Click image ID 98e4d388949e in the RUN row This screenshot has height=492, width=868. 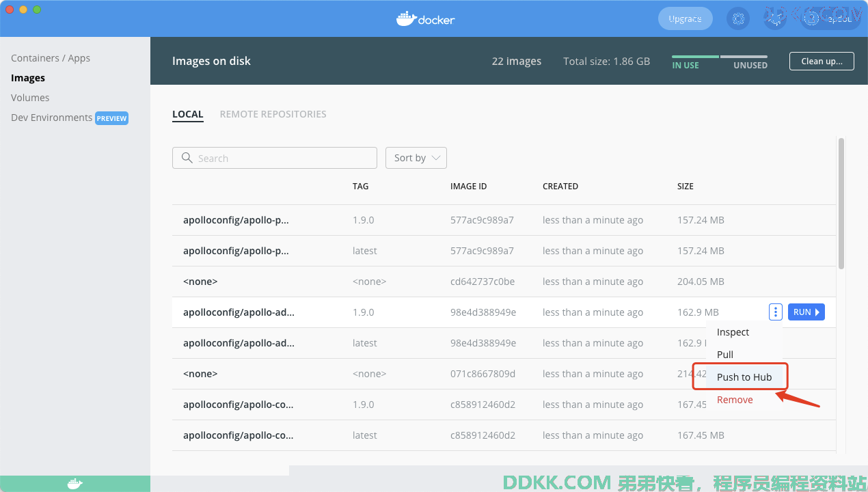pos(483,312)
